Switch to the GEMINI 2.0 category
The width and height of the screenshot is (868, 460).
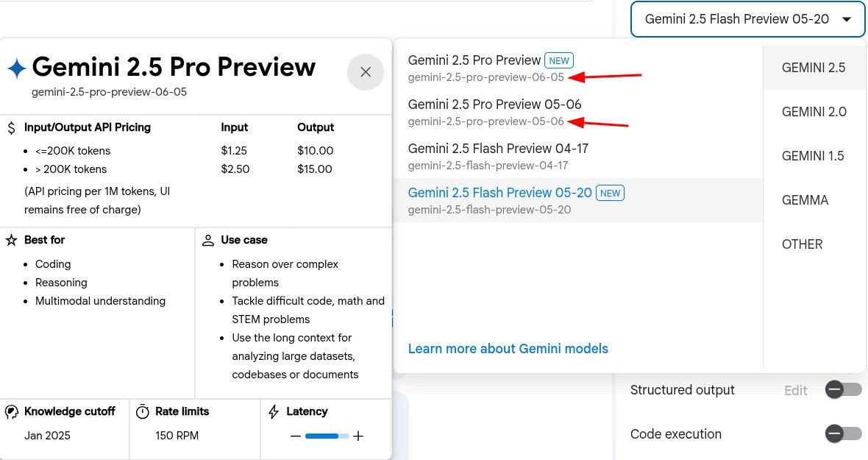814,112
